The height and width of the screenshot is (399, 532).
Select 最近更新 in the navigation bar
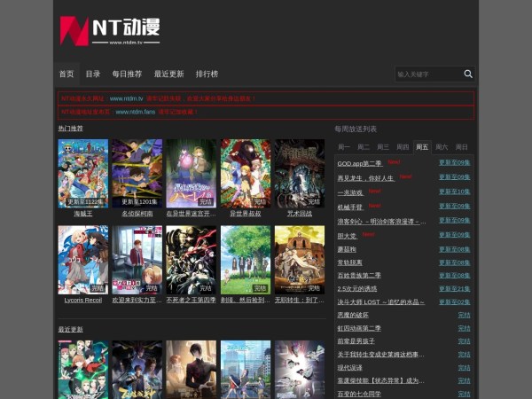[168, 74]
